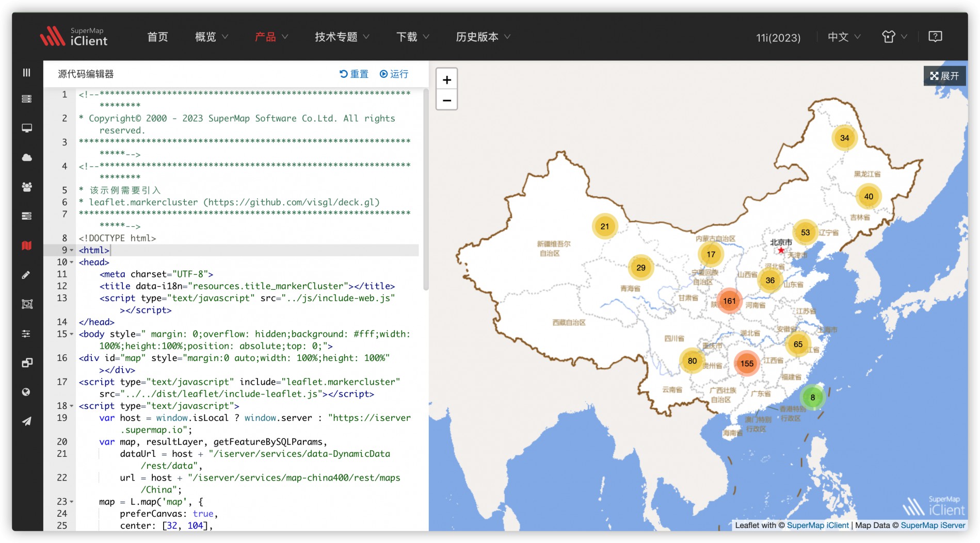Open the paper plane icon in the sidebar
The width and height of the screenshot is (980, 543).
27,421
